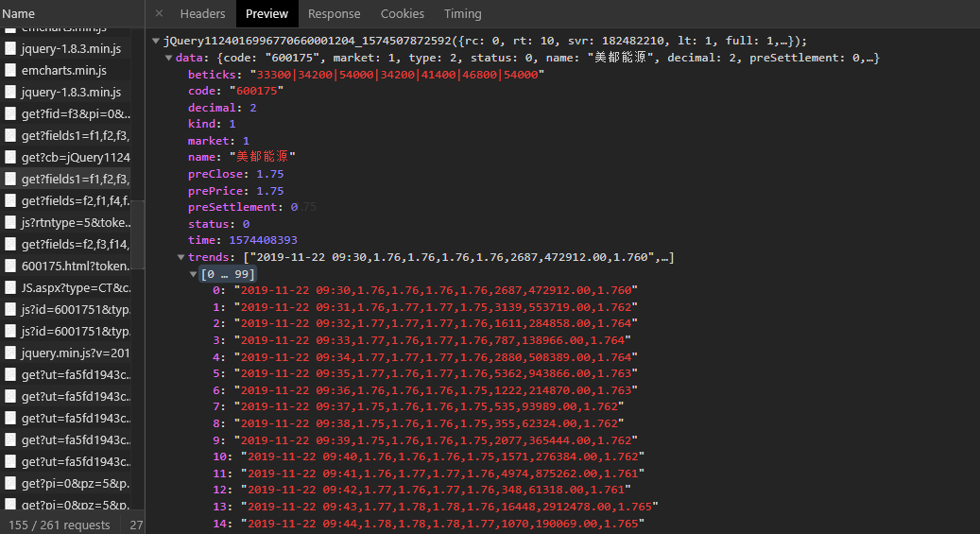This screenshot has height=534, width=980.
Task: View the Timing tab
Action: click(462, 13)
